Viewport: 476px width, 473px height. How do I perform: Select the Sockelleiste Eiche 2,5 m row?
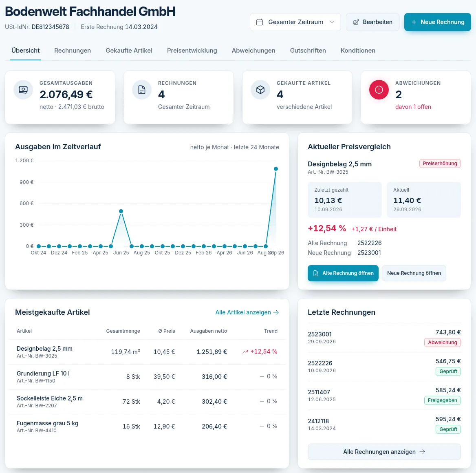point(147,402)
